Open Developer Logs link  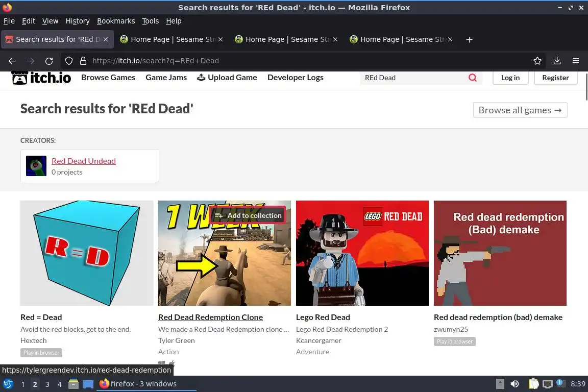point(295,78)
